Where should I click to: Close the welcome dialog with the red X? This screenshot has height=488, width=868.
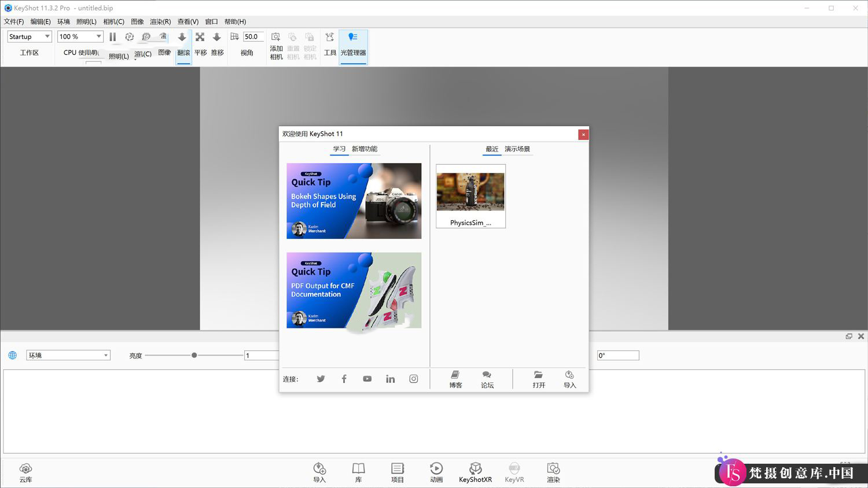click(583, 134)
